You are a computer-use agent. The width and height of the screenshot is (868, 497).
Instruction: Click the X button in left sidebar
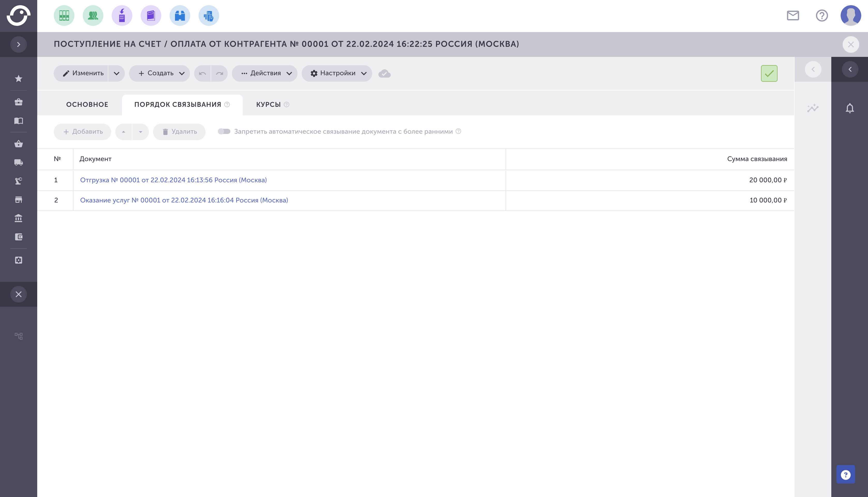tap(18, 294)
